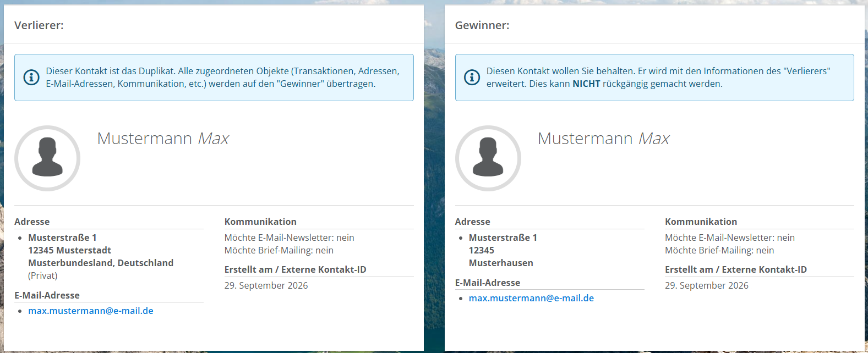Click the info icon in Verlierer notice
Image resolution: width=868 pixels, height=353 pixels.
(x=31, y=78)
